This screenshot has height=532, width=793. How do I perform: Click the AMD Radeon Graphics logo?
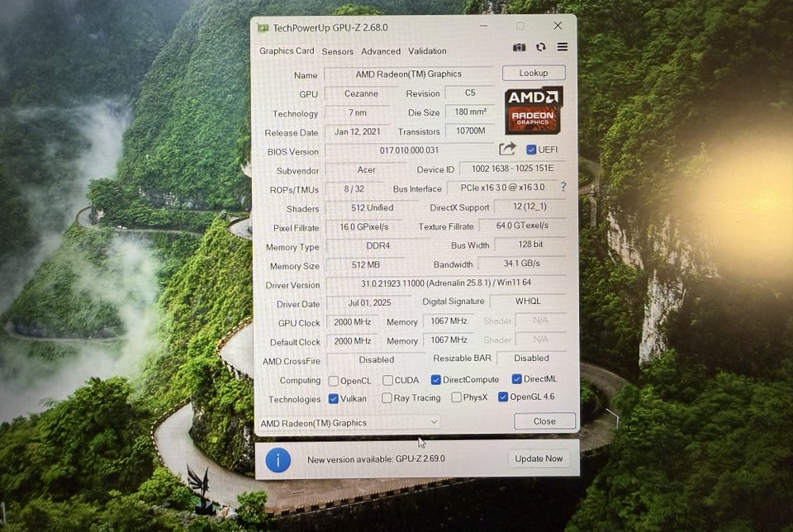[533, 110]
